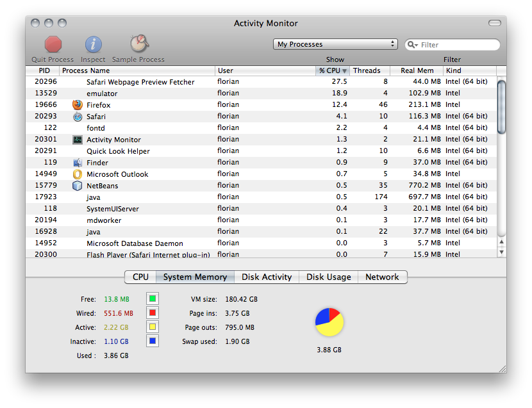The width and height of the screenshot is (532, 408).
Task: Sort by the Real Mem column header
Action: click(x=417, y=70)
